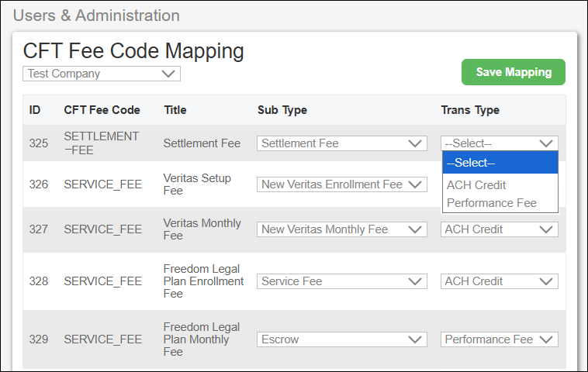Open Trans Type dropdown for row 325
This screenshot has height=372, width=588.
point(499,143)
